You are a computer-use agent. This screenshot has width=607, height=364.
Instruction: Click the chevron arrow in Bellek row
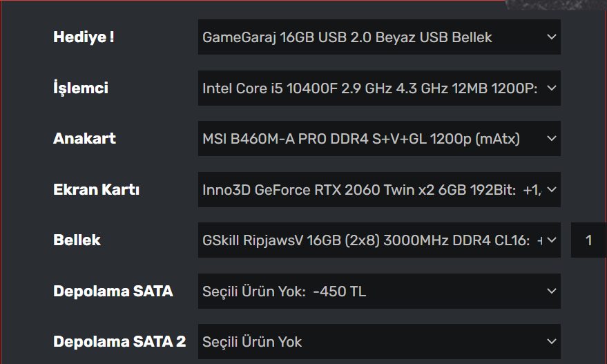(551, 240)
